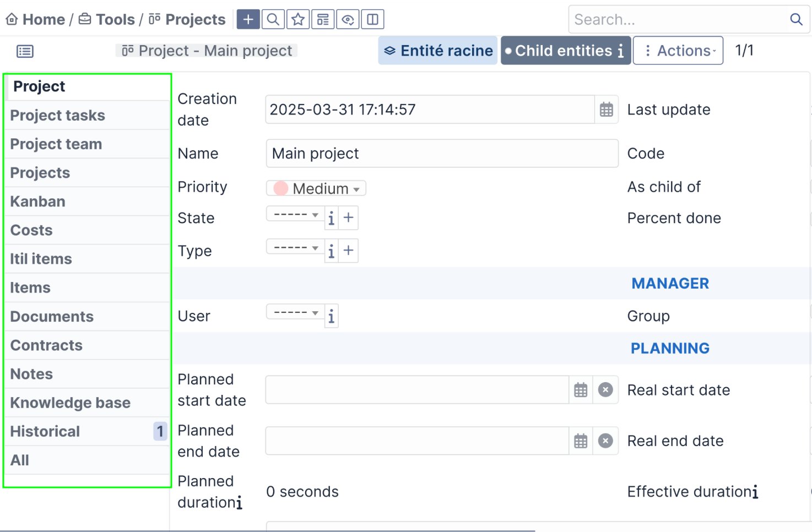Open search via magnifier toolbar icon
The height and width of the screenshot is (532, 812).
(273, 20)
